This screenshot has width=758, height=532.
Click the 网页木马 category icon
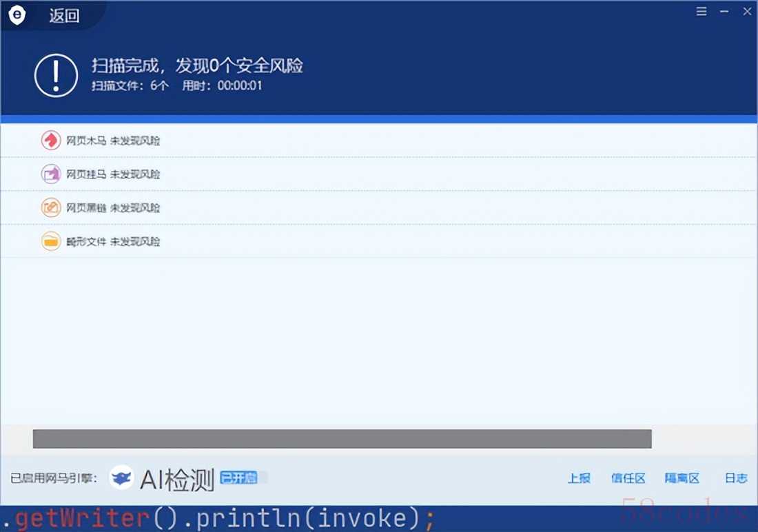tap(51, 141)
